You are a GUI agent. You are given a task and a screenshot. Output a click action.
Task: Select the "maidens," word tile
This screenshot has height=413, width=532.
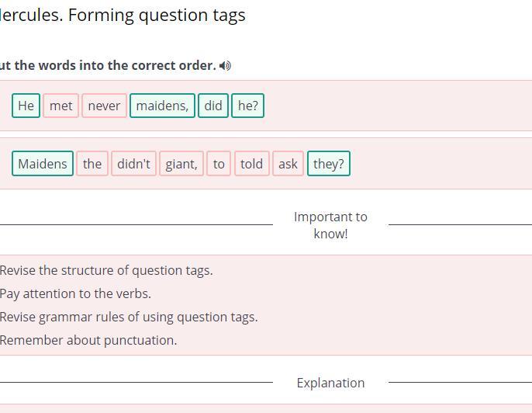click(162, 106)
